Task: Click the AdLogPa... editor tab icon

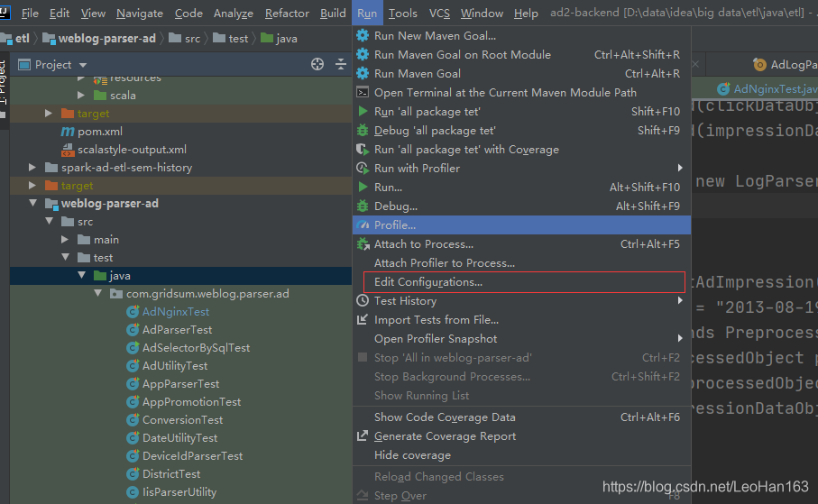Action: tap(759, 64)
